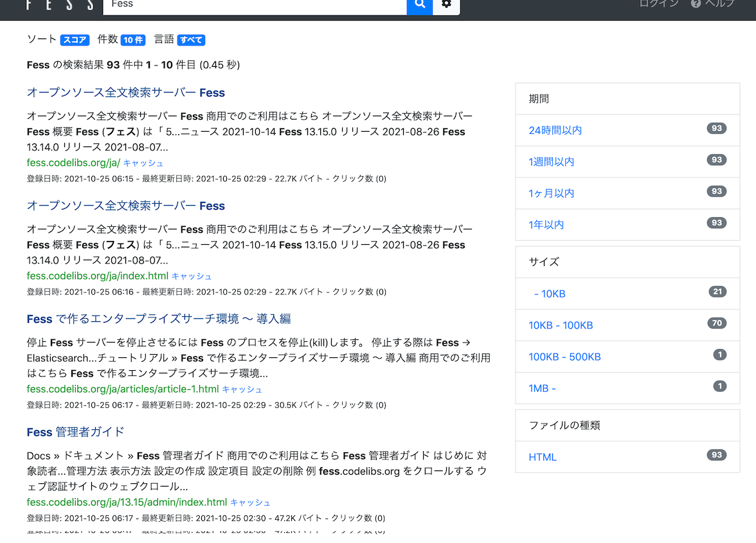Filter results by 1年以内
This screenshot has width=756, height=543.
tap(546, 225)
